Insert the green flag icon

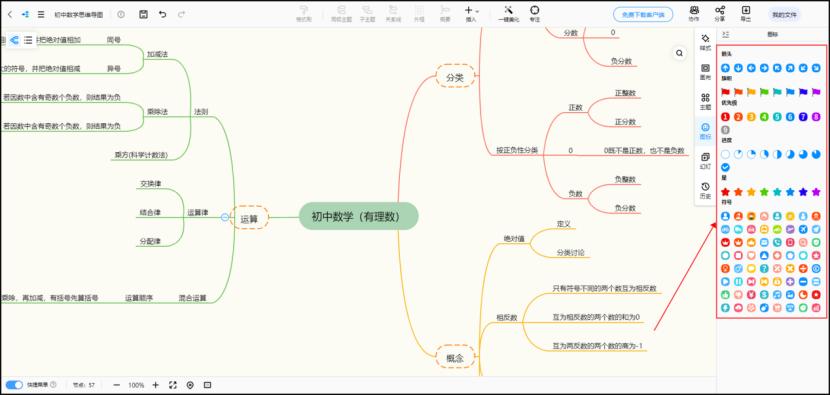(x=764, y=92)
